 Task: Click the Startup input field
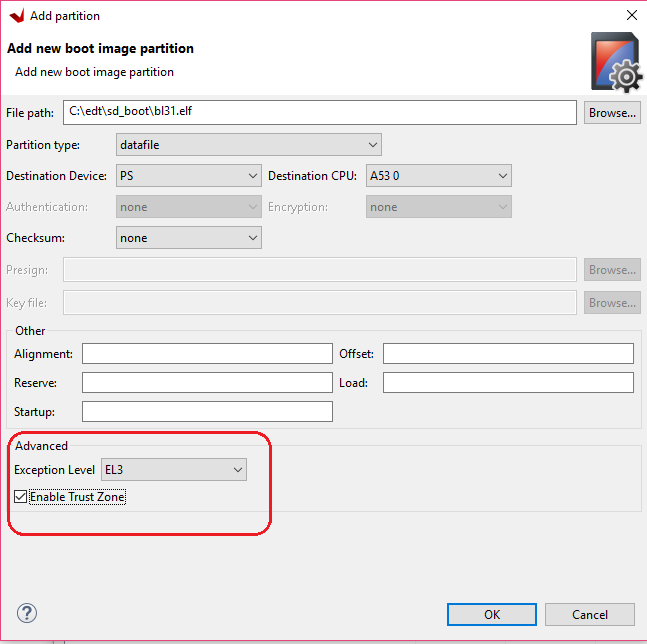click(x=207, y=411)
